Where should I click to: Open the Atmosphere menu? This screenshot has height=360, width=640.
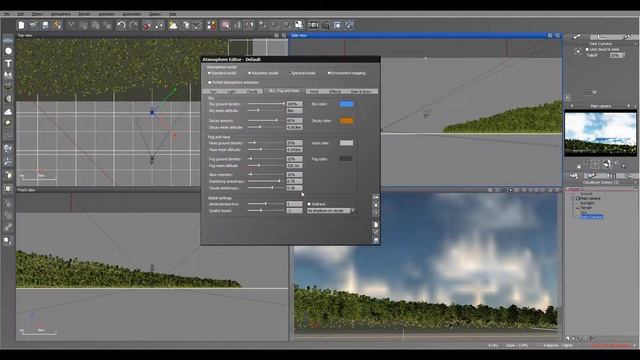click(x=60, y=14)
